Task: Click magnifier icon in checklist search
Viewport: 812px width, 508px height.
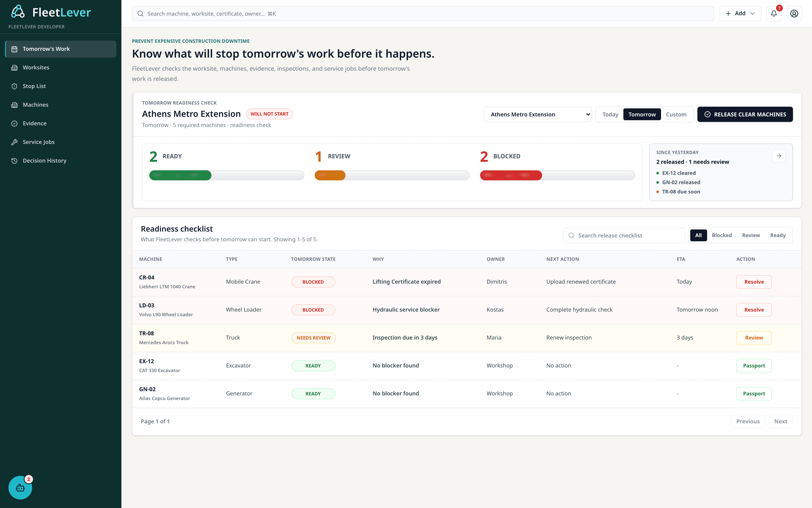Action: (x=571, y=236)
